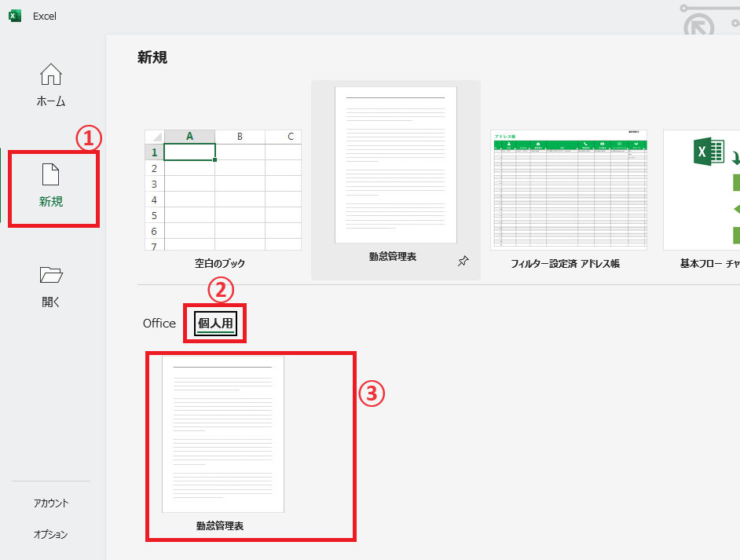Open the featured 勤怠管理表 template thumbnail at top
This screenshot has width=740, height=560.
tap(395, 165)
